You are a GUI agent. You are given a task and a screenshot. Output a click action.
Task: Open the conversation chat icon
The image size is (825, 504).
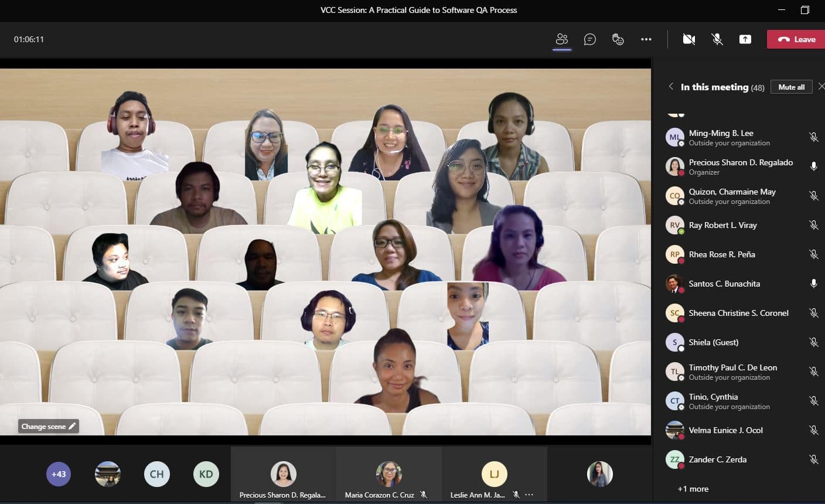[x=590, y=39]
